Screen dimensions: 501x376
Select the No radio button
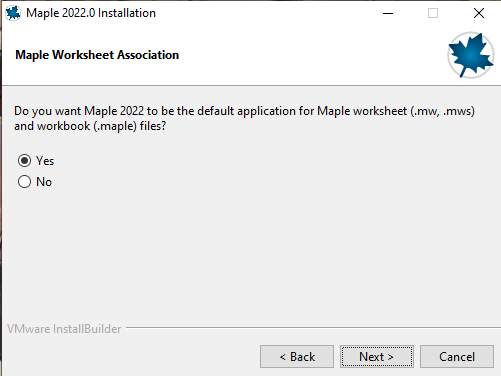24,182
